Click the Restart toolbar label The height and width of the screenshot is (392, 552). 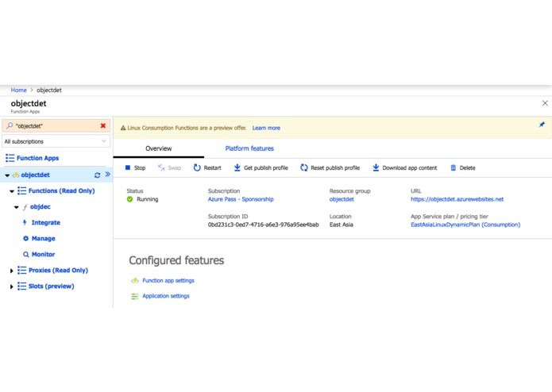(213, 168)
